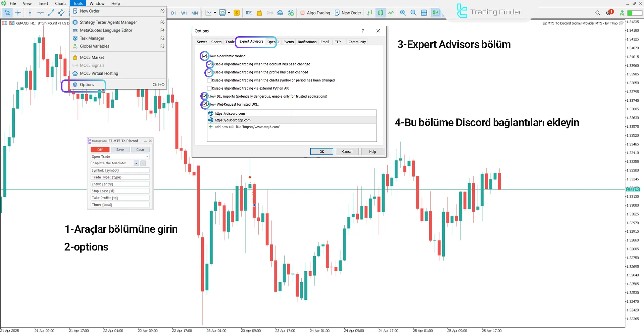This screenshot has width=644, height=334.
Task: Click the Symbol: {symbol} template field
Action: (x=120, y=170)
